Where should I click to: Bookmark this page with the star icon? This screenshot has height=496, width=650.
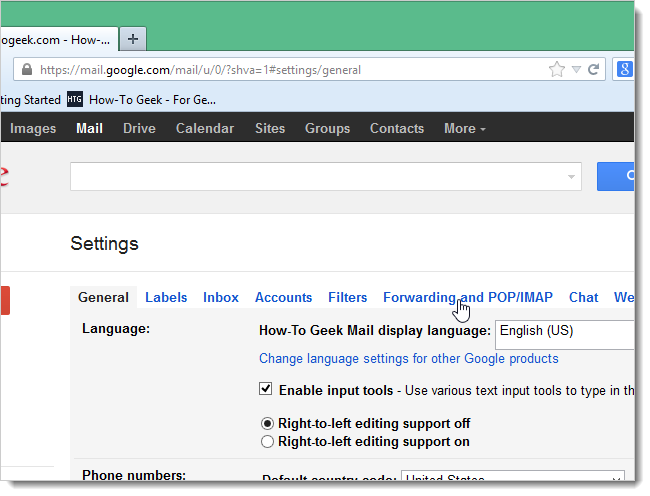click(556, 70)
